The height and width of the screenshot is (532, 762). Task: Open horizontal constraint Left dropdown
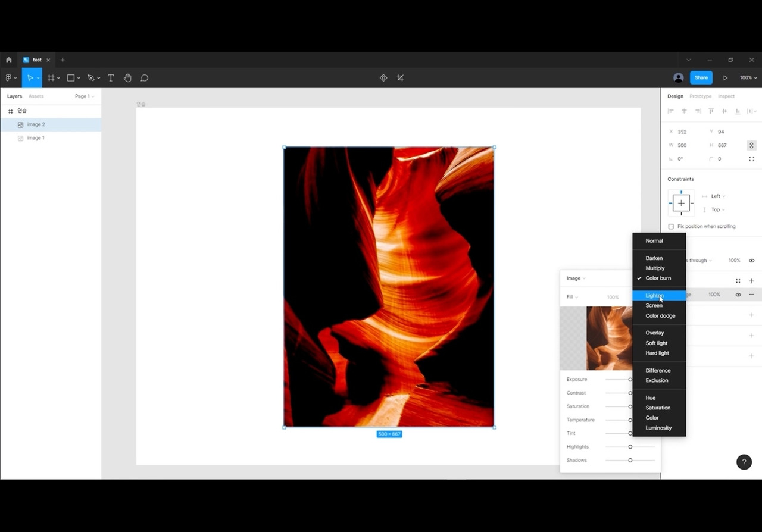719,196
